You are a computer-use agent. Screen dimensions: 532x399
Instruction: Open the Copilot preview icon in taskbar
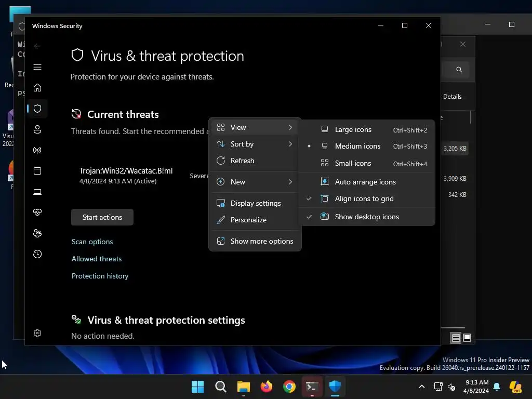515,387
